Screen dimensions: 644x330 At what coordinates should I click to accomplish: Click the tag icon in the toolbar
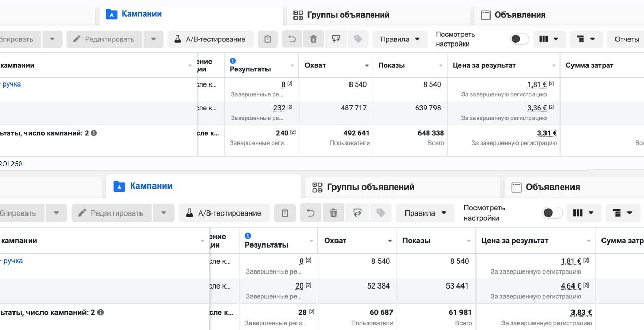point(358,39)
